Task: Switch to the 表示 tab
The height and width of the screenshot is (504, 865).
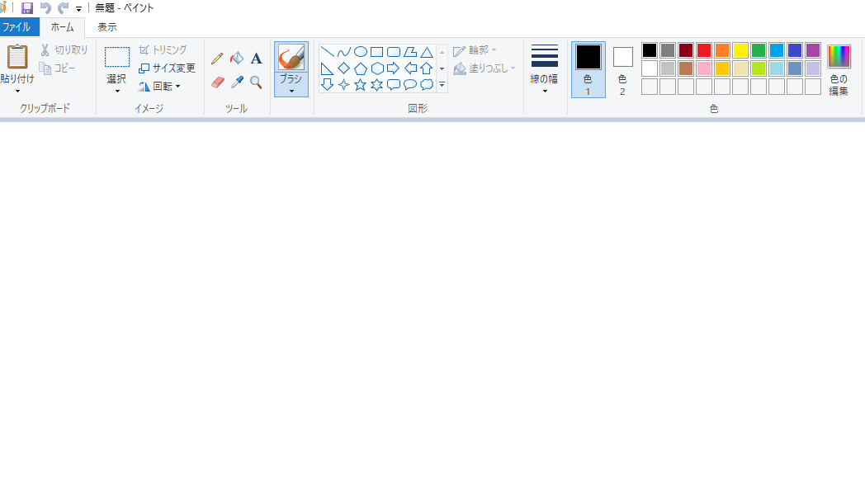Action: click(x=107, y=27)
